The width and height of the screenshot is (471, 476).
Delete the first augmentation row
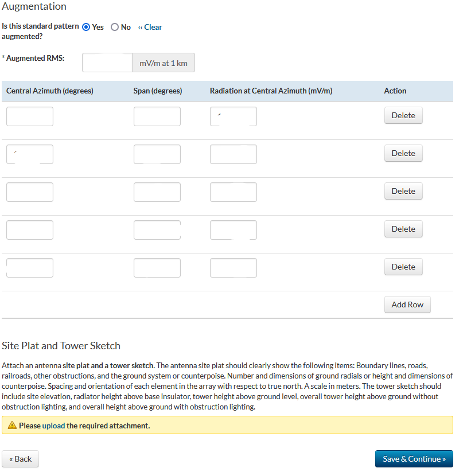tap(403, 115)
